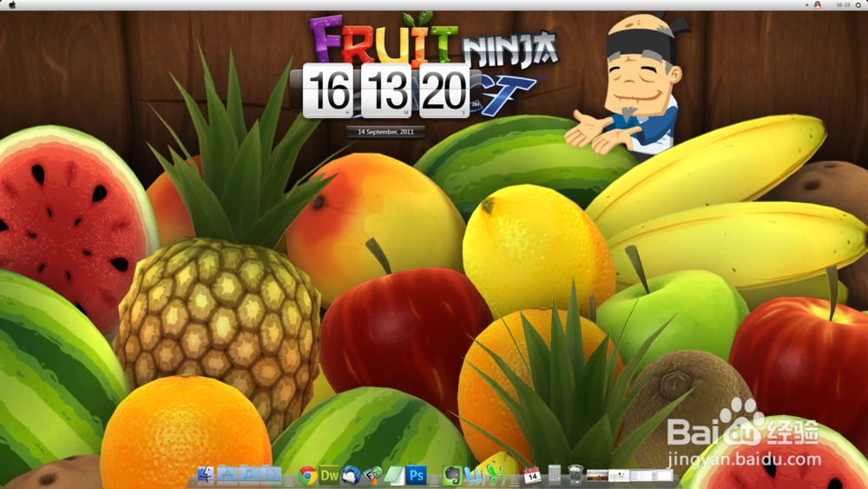868x489 pixels.
Task: Click the minutes tile showing 13
Action: [386, 90]
